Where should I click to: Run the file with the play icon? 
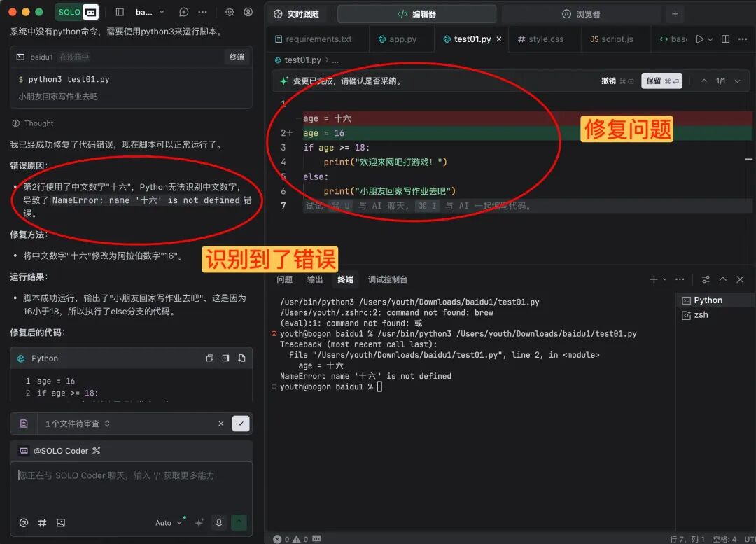(x=699, y=39)
